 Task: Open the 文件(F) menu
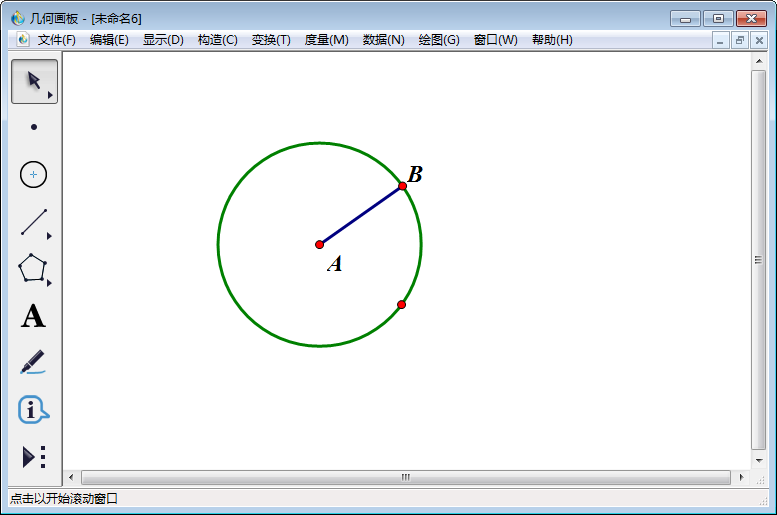(57, 40)
